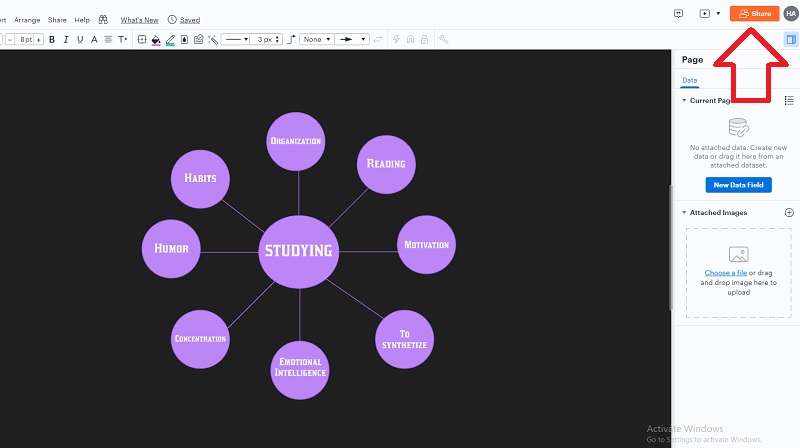Open the None start arrow dropdown
Image resolution: width=800 pixels, height=448 pixels.
pos(317,39)
